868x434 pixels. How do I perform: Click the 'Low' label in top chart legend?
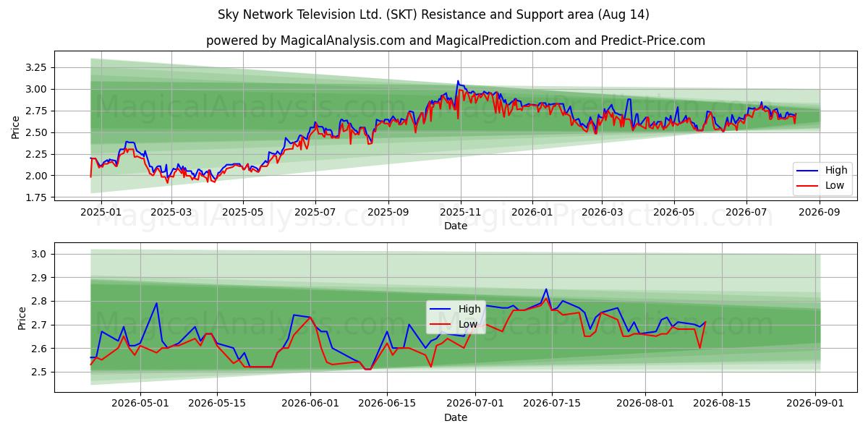[835, 186]
